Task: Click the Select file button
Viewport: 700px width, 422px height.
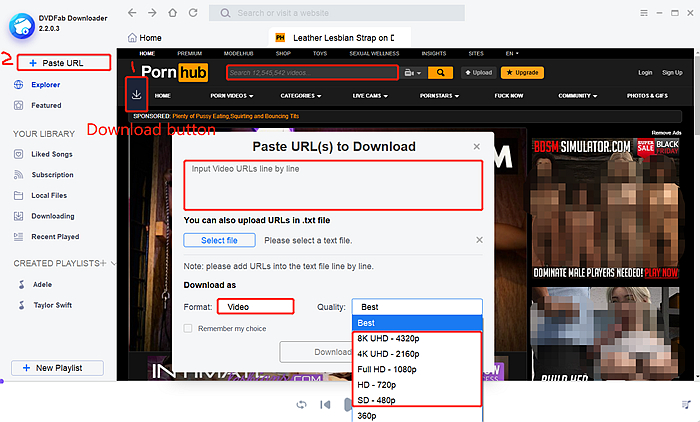Action: pyautogui.click(x=219, y=240)
